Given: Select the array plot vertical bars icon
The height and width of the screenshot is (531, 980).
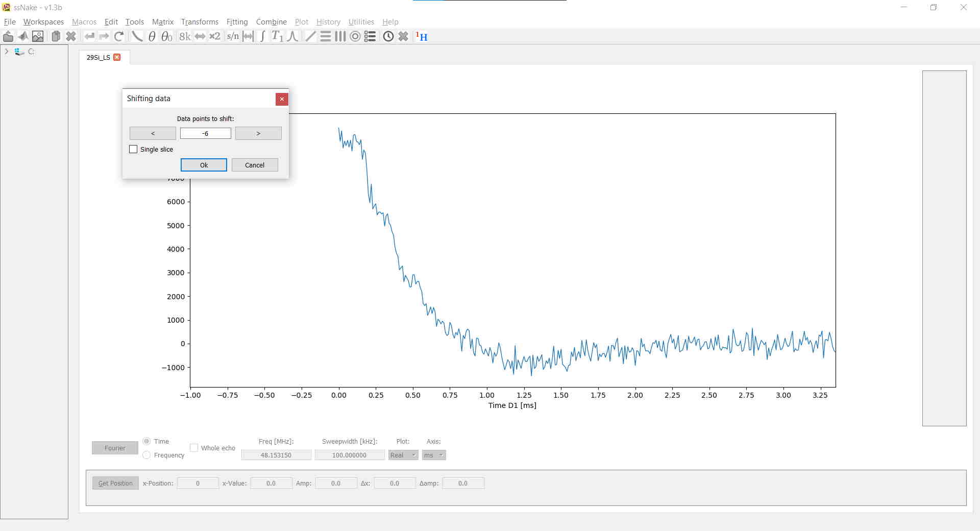Looking at the screenshot, I should 340,36.
